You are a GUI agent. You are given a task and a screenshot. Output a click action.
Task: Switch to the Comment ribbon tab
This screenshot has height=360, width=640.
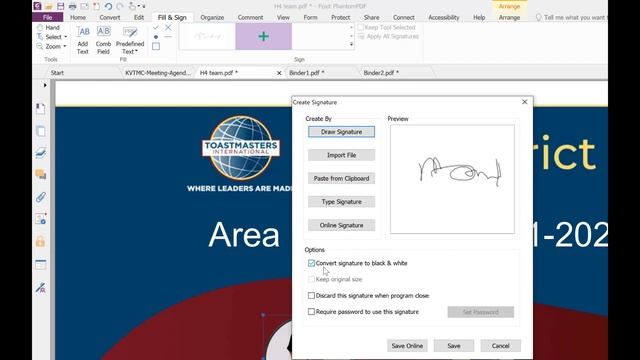pos(250,18)
